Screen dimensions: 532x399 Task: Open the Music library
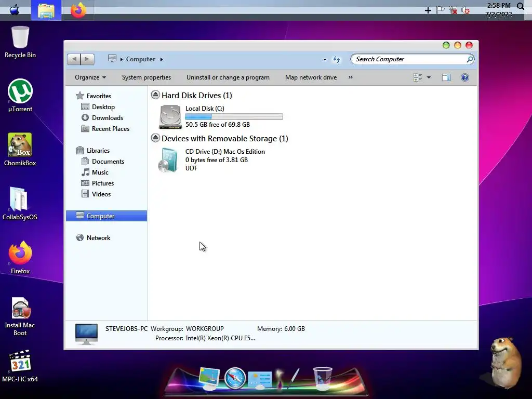100,172
